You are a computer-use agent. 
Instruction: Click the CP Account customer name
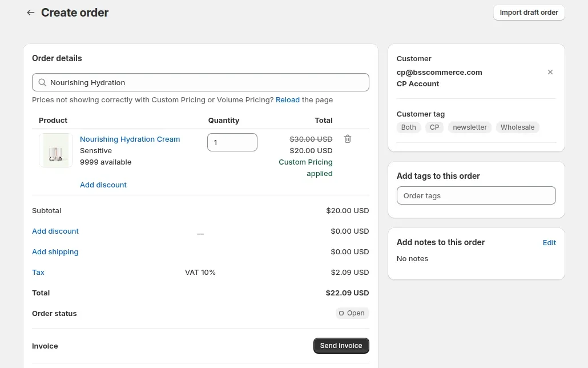[418, 84]
